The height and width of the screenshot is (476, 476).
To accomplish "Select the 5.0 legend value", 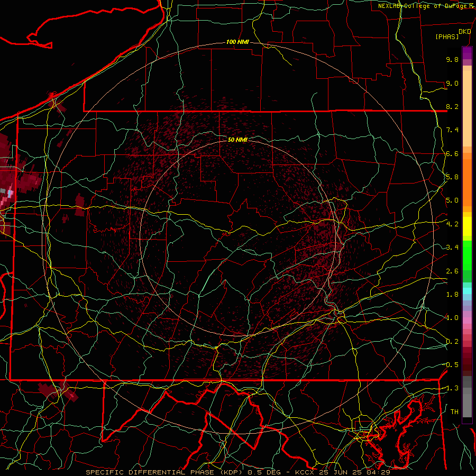I will (x=452, y=200).
